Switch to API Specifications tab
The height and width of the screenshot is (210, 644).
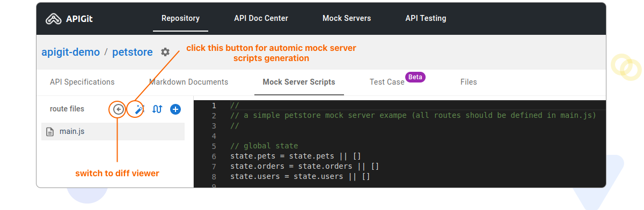coord(82,82)
